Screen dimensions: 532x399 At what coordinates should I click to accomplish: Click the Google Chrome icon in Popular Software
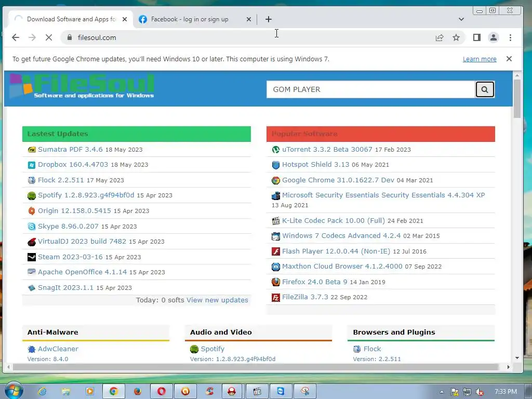pos(276,180)
